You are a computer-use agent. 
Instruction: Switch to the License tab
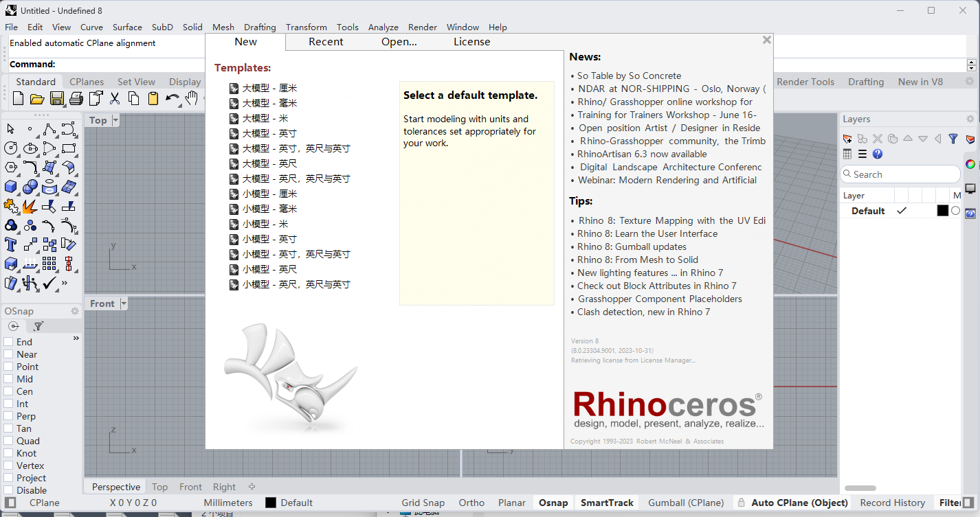click(x=472, y=41)
